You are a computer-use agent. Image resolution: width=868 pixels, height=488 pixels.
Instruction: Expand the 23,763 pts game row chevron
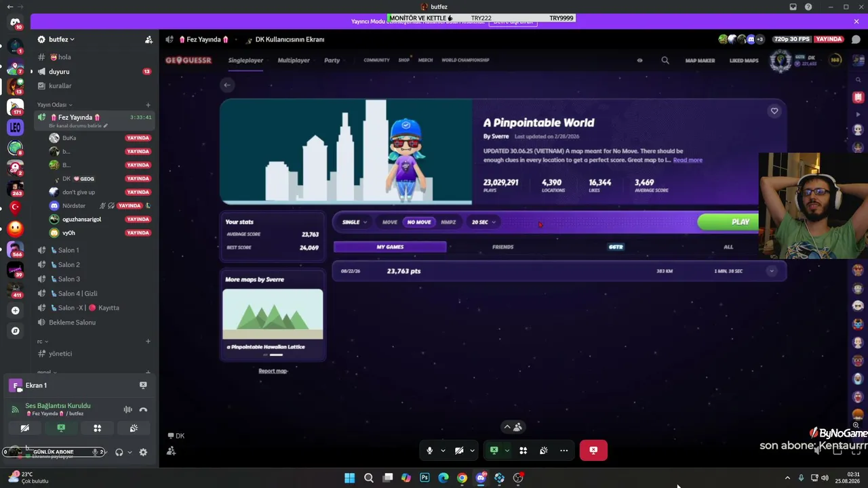tap(771, 271)
